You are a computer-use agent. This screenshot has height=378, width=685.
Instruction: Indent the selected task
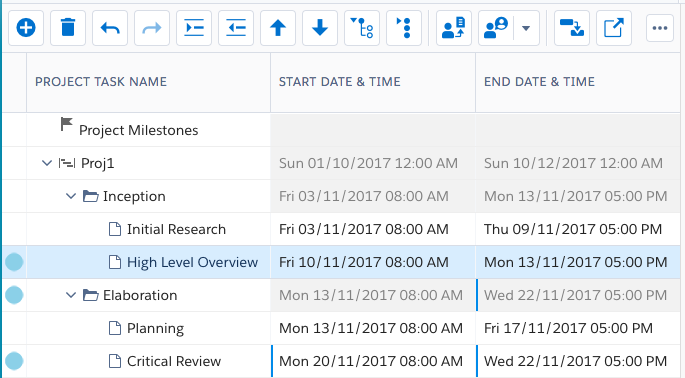194,28
